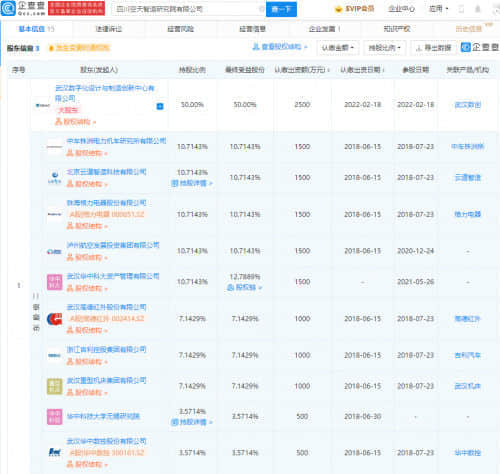Switch to the 经营风险 tab

pos(181,29)
